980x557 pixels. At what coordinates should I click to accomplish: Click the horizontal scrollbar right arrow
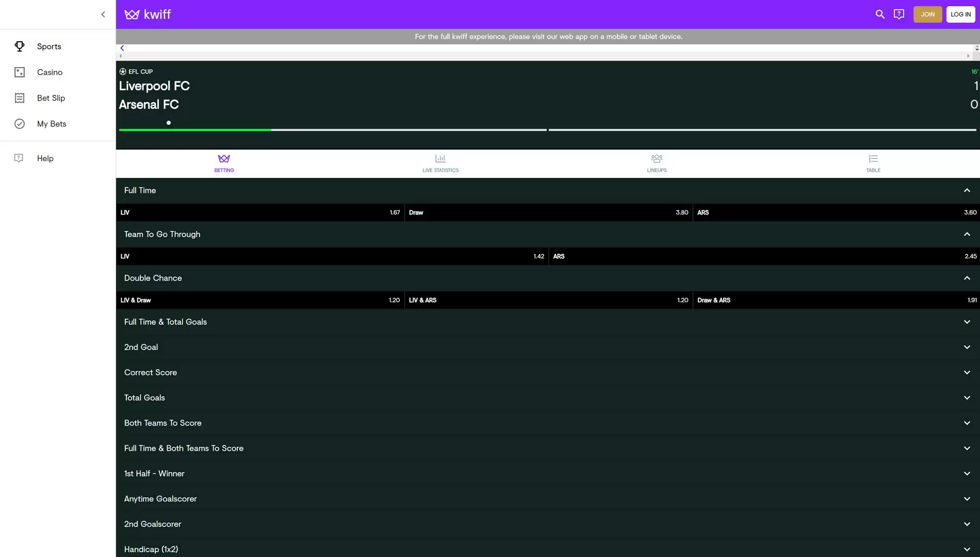point(968,56)
